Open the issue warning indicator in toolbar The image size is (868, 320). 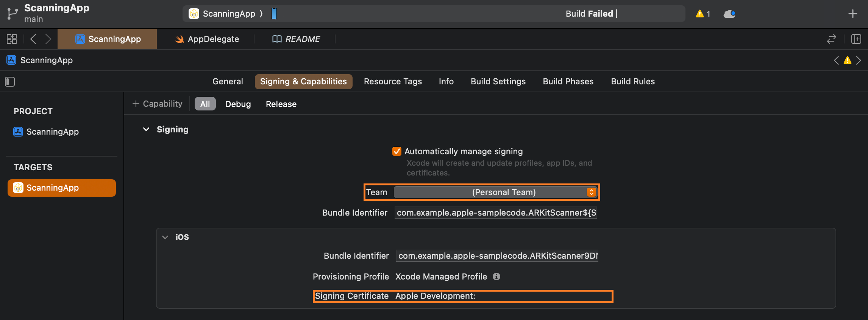(x=703, y=14)
